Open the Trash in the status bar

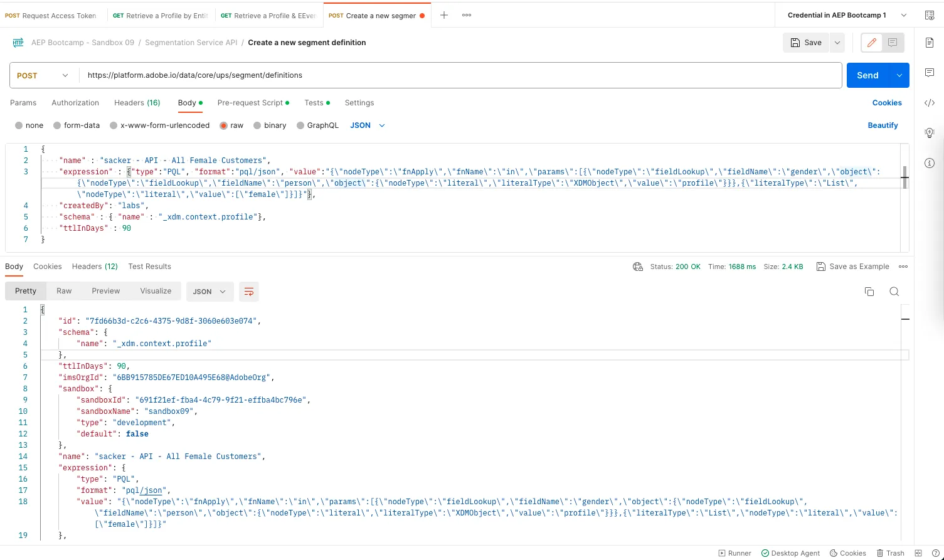click(x=891, y=553)
